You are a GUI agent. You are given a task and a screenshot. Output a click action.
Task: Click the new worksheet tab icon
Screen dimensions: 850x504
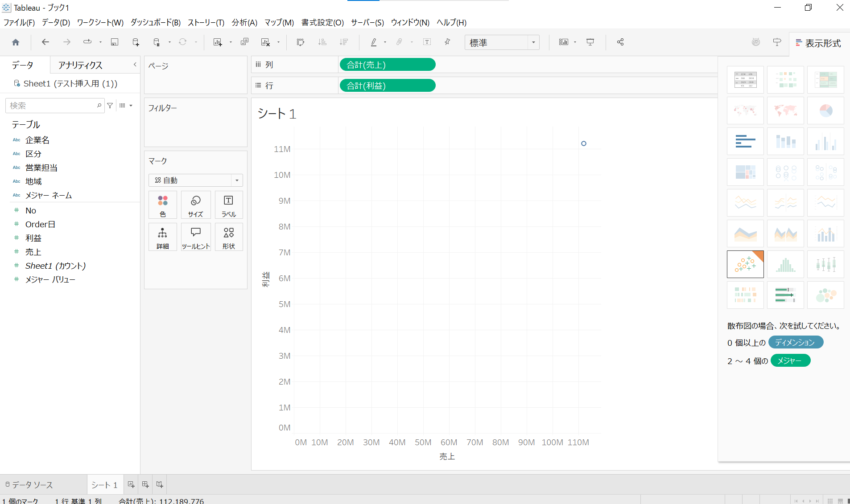tap(131, 484)
